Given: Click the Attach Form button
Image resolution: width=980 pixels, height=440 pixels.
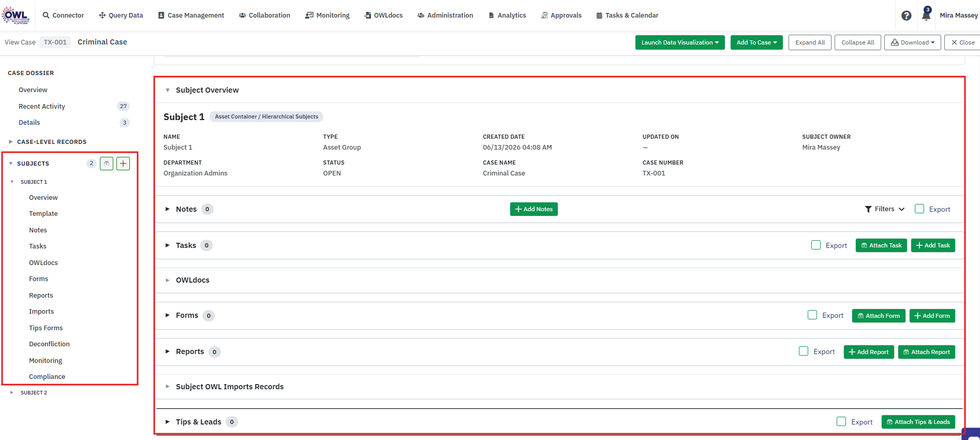Looking at the screenshot, I should pyautogui.click(x=879, y=316).
